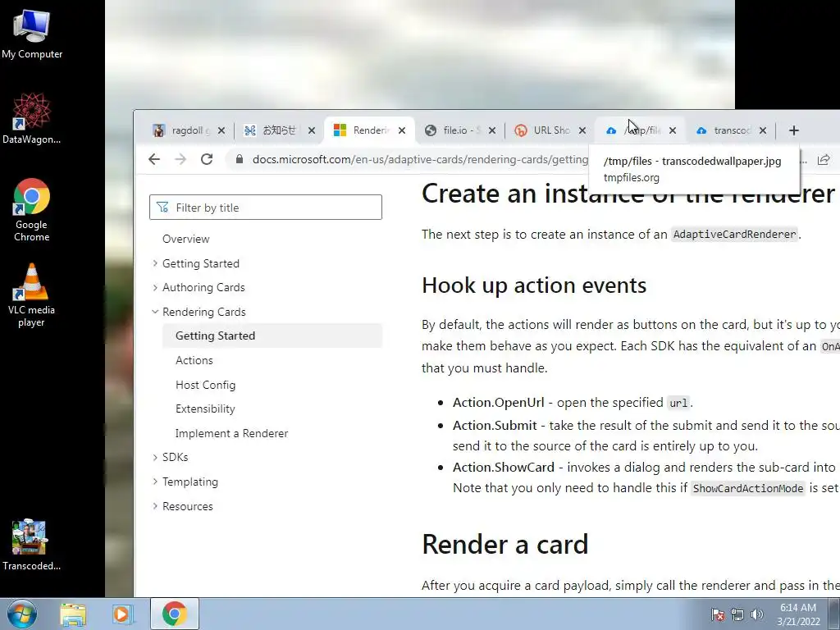
Task: Go back in Chrome
Action: click(x=154, y=159)
